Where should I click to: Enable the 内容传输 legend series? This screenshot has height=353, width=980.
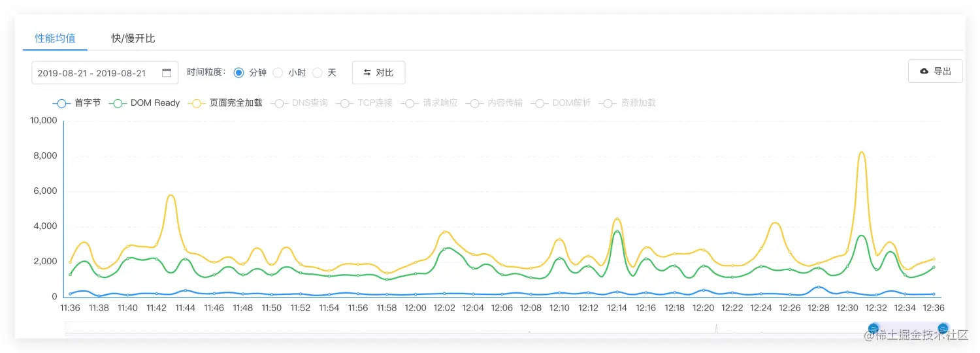(x=495, y=103)
